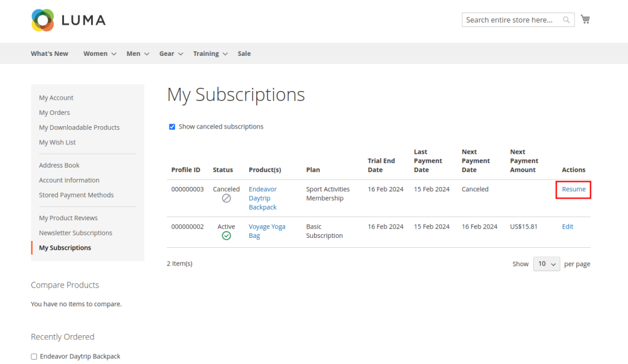The height and width of the screenshot is (364, 628).
Task: Resume the canceled subscription 000000003
Action: (573, 189)
